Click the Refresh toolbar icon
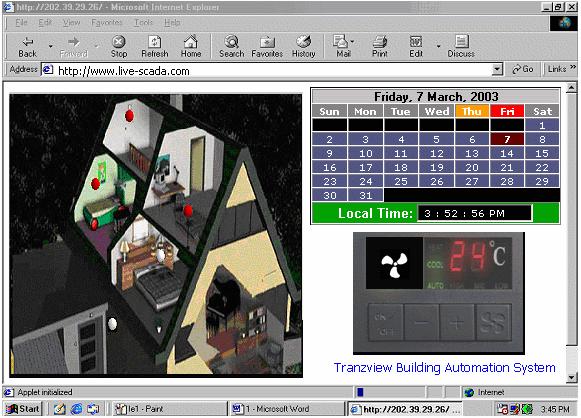The height and width of the screenshot is (418, 581). [155, 47]
